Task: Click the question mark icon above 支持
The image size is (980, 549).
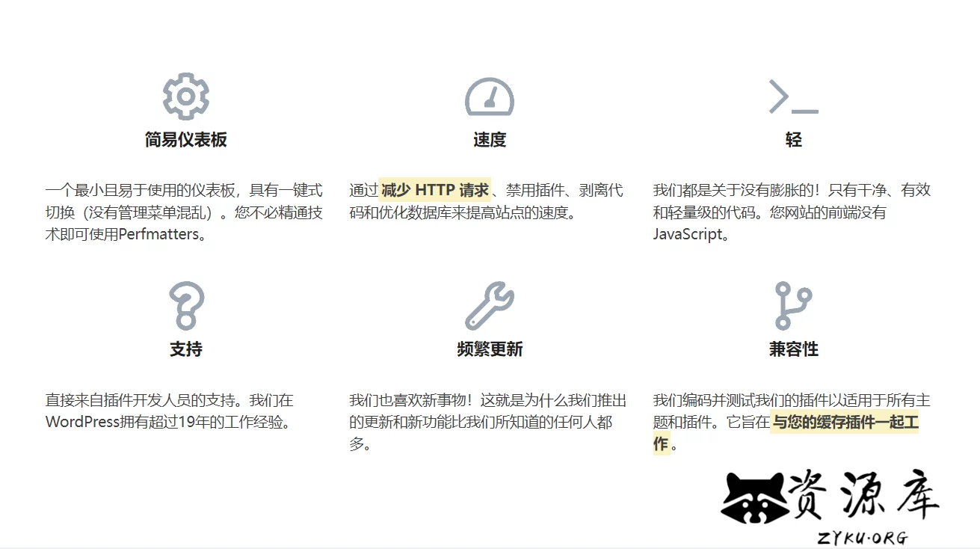Action: coord(185,306)
